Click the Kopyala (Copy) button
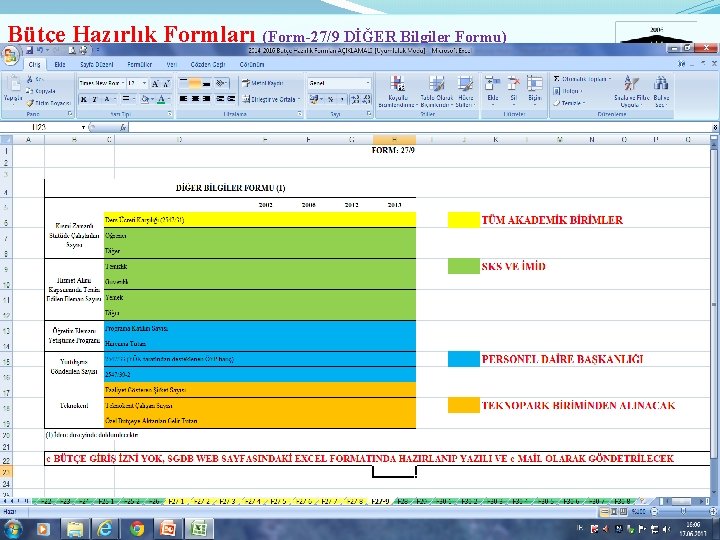The height and width of the screenshot is (540, 720). click(40, 91)
